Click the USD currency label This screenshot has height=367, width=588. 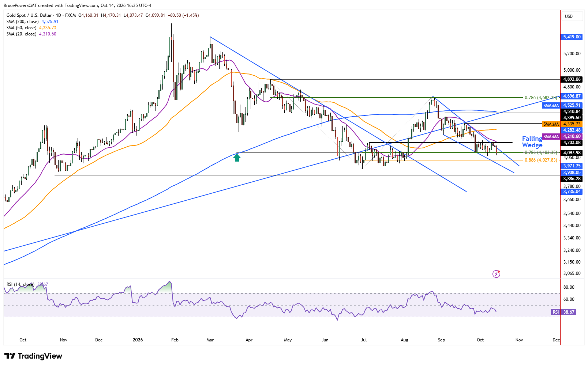(x=569, y=16)
